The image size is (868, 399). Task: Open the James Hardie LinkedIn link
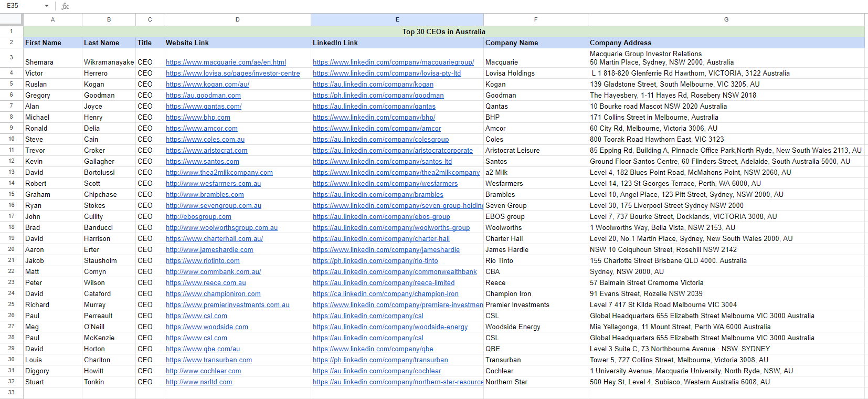click(386, 250)
